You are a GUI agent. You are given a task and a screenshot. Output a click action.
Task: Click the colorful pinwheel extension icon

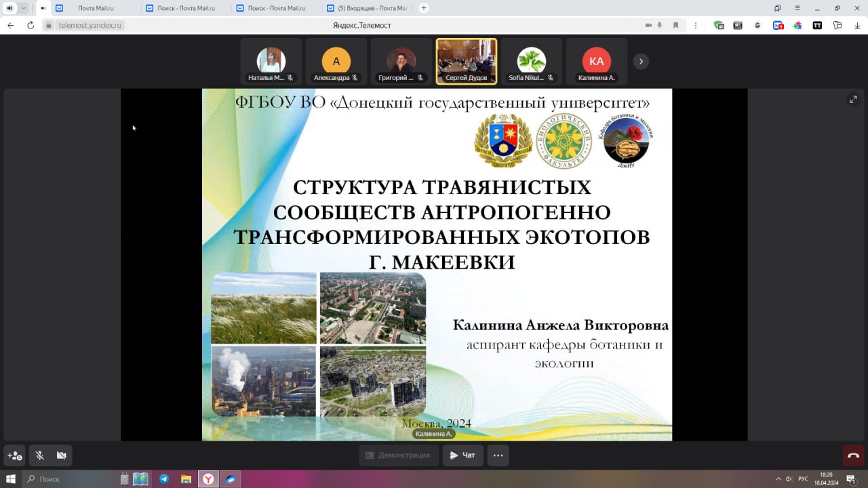point(797,25)
